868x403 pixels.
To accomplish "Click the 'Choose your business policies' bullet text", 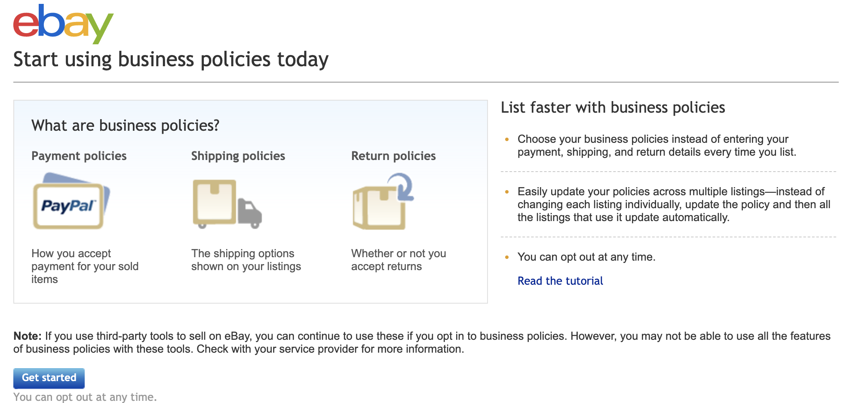I will click(657, 145).
